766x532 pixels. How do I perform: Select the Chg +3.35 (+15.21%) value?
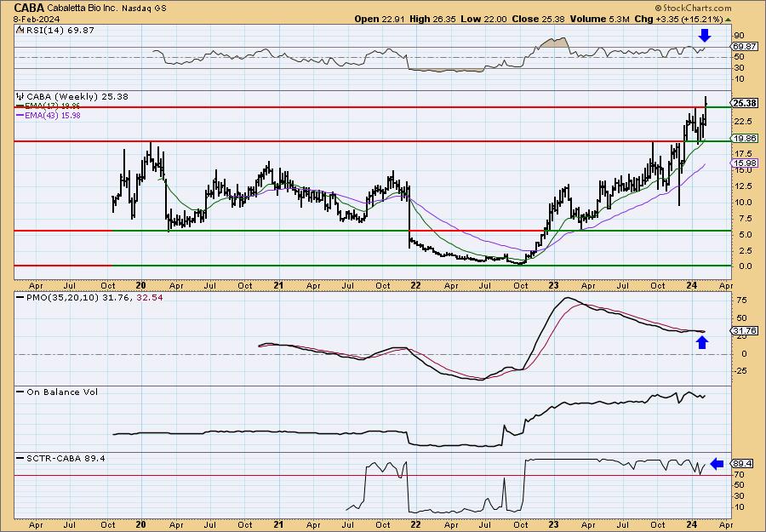678,19
